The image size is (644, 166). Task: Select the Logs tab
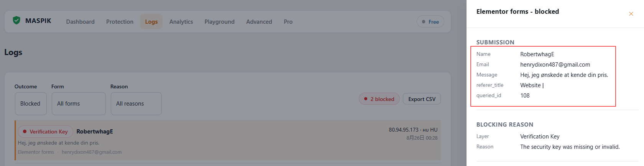pos(151,22)
